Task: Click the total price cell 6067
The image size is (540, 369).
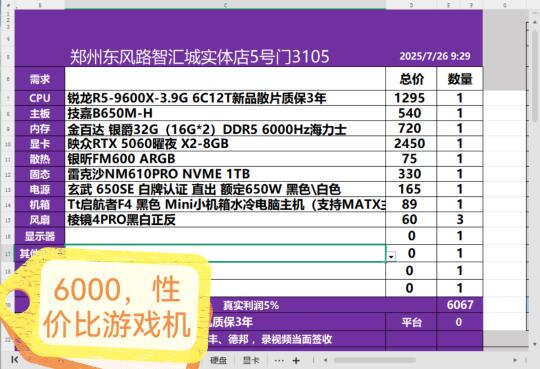Action: pos(459,305)
